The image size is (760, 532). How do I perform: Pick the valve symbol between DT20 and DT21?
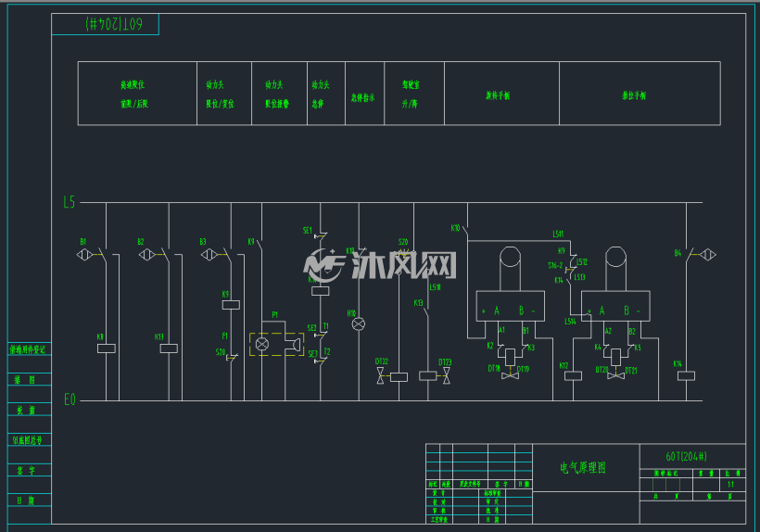click(x=615, y=374)
